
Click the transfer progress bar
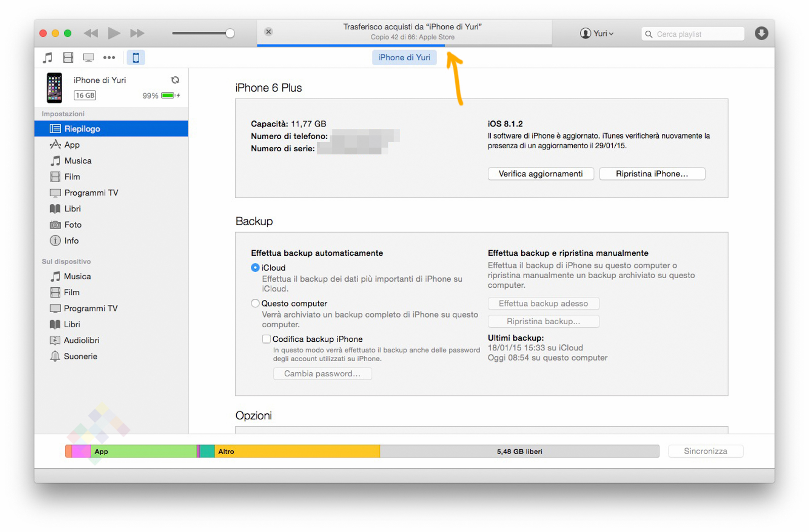click(x=404, y=46)
